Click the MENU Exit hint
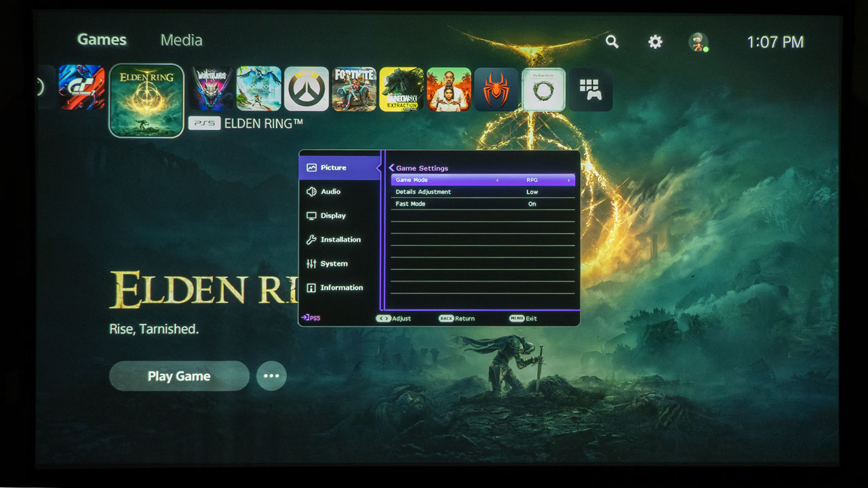Image resolution: width=868 pixels, height=488 pixels. pos(523,319)
